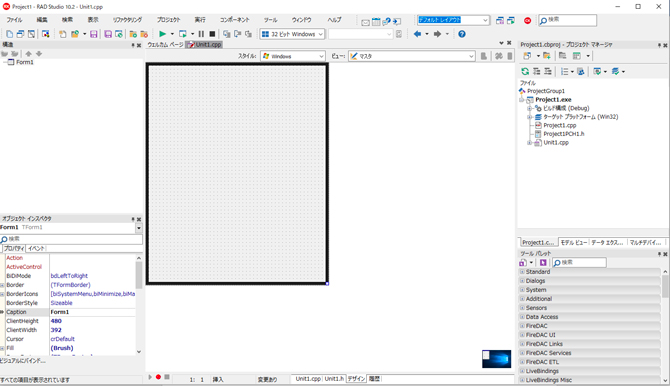Click the Run without debugging icon
Image resolution: width=670 pixels, height=386 pixels.
pos(182,34)
